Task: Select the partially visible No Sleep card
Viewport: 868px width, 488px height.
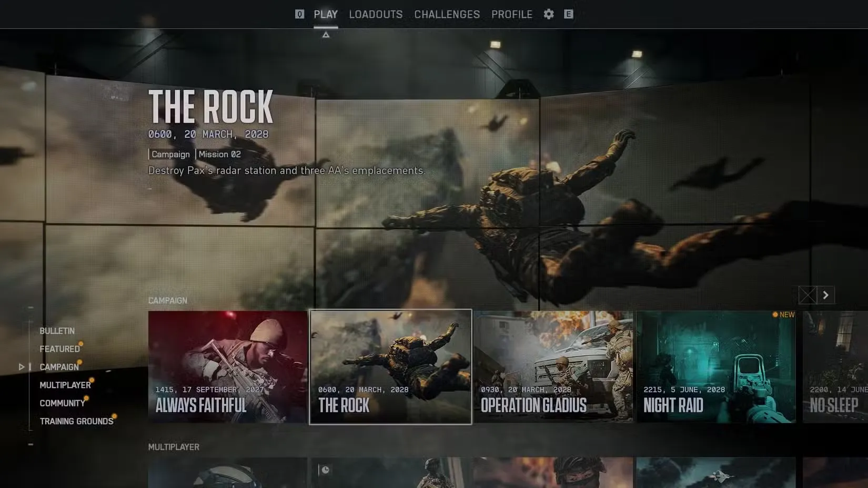Action: click(x=835, y=367)
